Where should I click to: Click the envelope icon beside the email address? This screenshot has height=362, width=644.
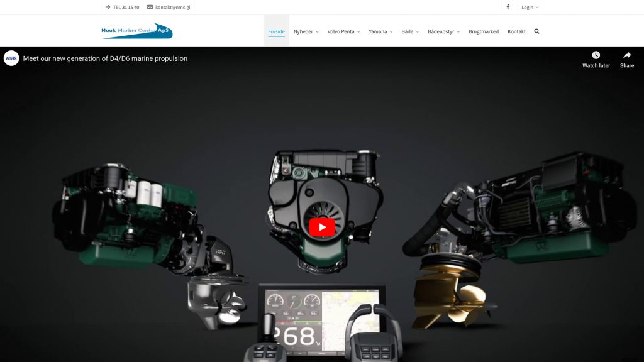tap(149, 8)
